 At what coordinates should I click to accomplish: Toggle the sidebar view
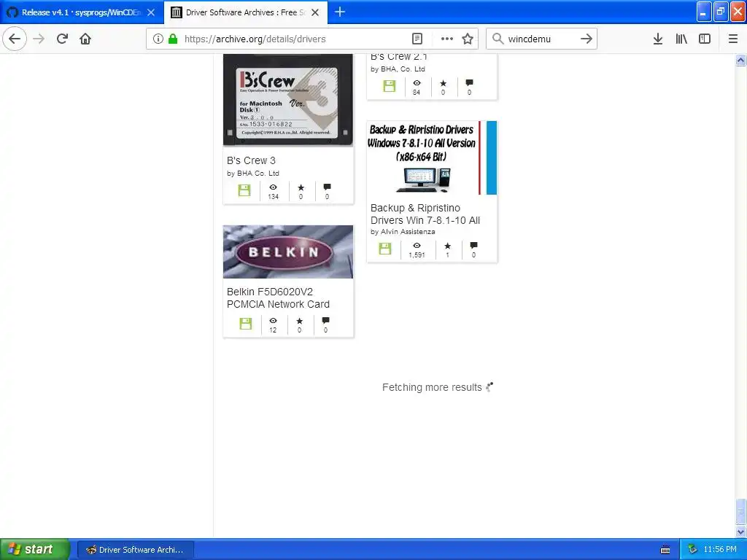click(x=705, y=39)
